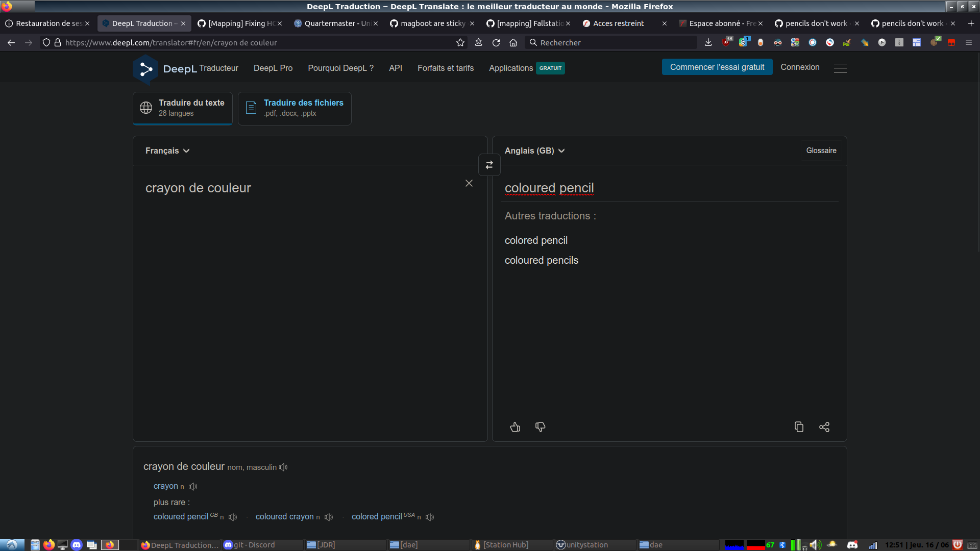
Task: Open the Glossaire option
Action: click(x=821, y=151)
